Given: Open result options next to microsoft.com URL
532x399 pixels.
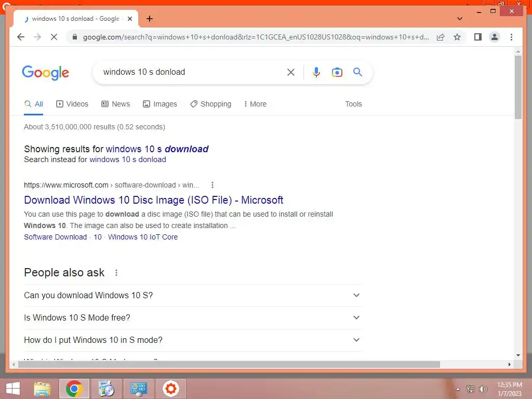Looking at the screenshot, I should 212,185.
